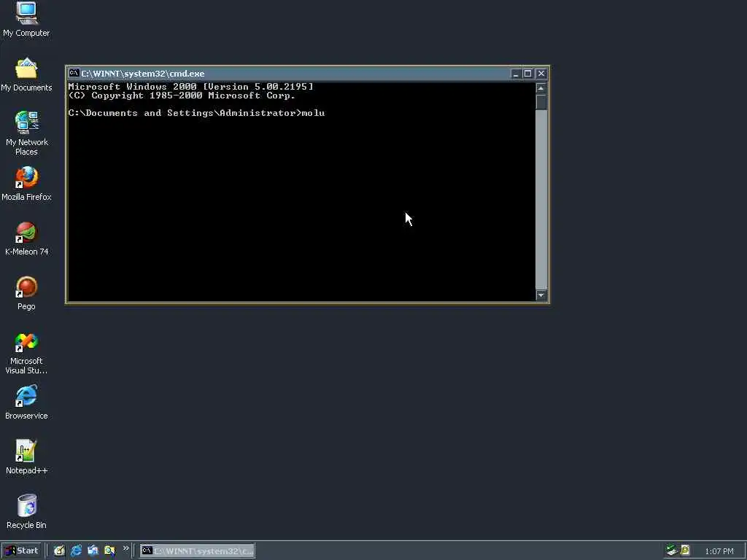Open cmd window system menu icon

[74, 74]
